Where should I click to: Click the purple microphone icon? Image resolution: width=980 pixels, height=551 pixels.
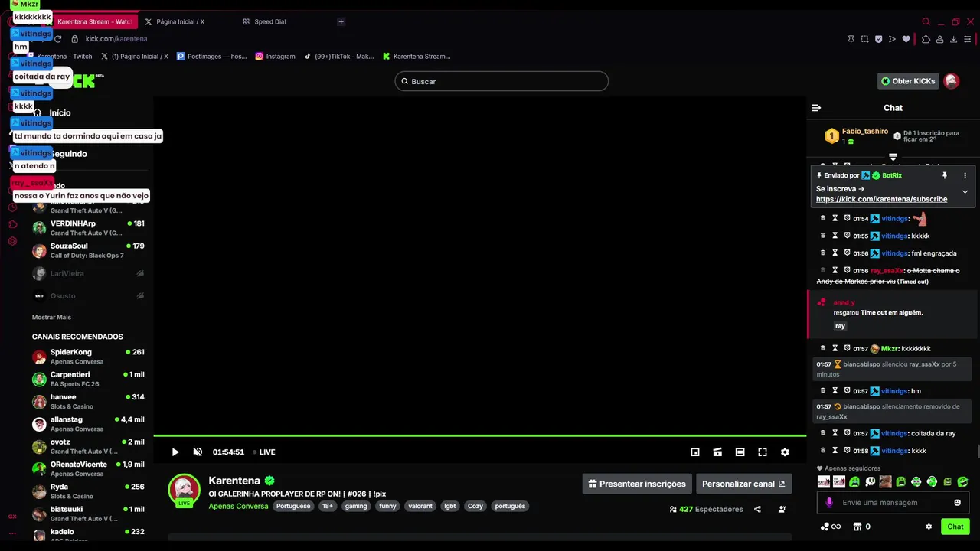(828, 503)
